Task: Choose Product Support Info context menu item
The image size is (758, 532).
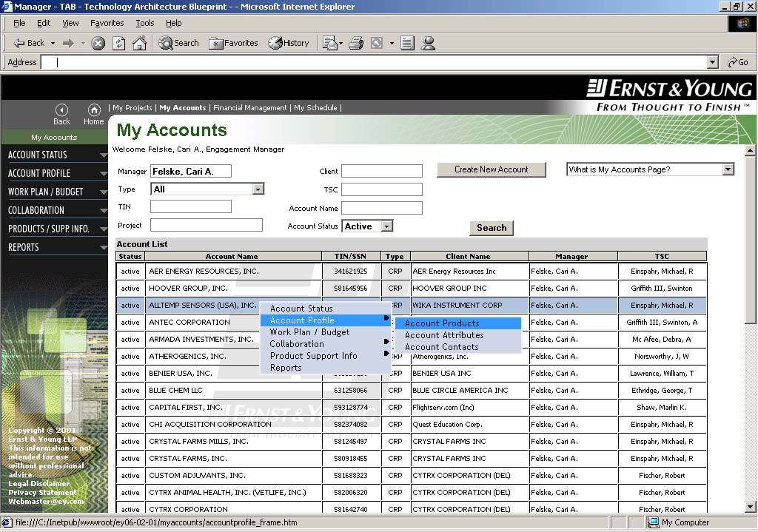Action: [326, 356]
